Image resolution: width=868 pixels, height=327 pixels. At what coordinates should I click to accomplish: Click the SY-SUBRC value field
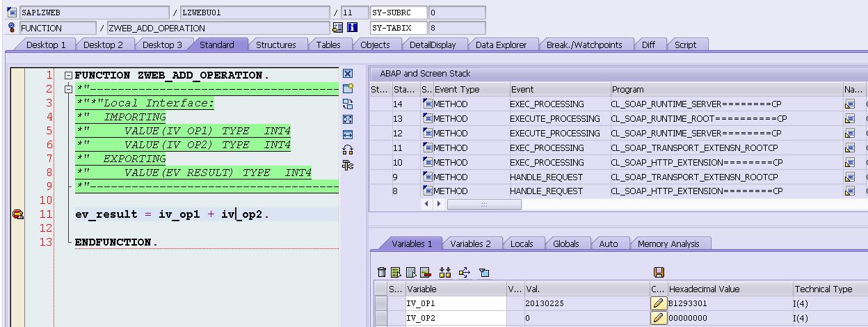coord(457,13)
